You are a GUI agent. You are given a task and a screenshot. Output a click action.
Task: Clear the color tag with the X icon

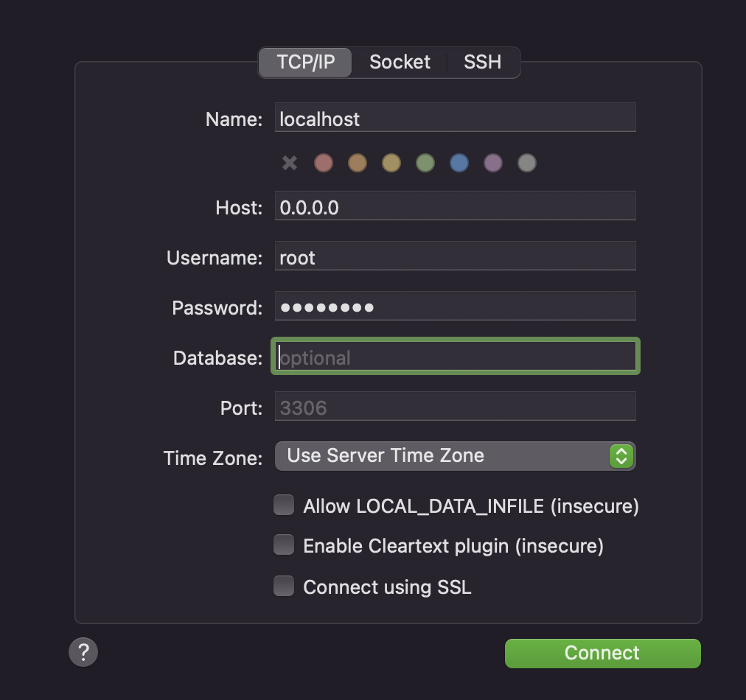pos(290,163)
